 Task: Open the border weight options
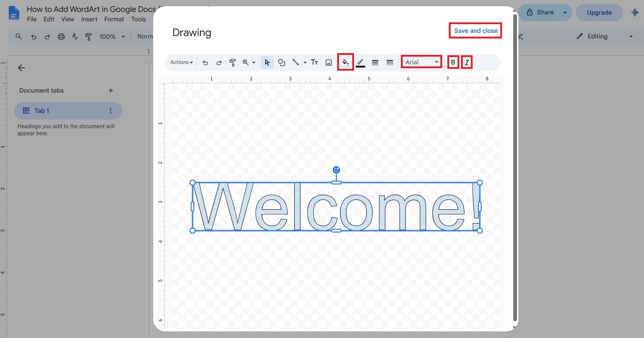coord(375,63)
